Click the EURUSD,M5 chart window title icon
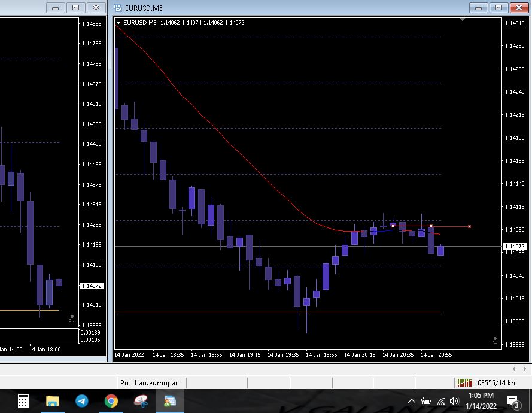Viewport: 532px width, 413px height. (118, 8)
